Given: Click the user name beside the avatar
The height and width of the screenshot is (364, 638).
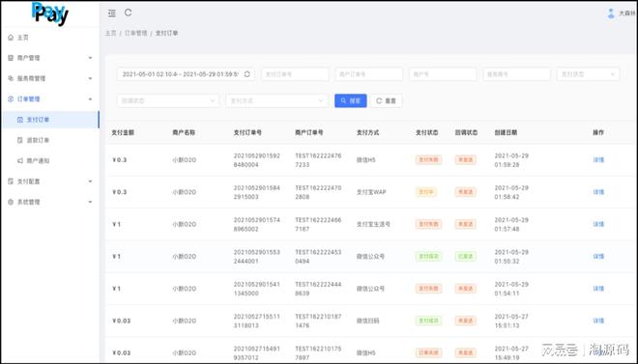Looking at the screenshot, I should point(627,14).
